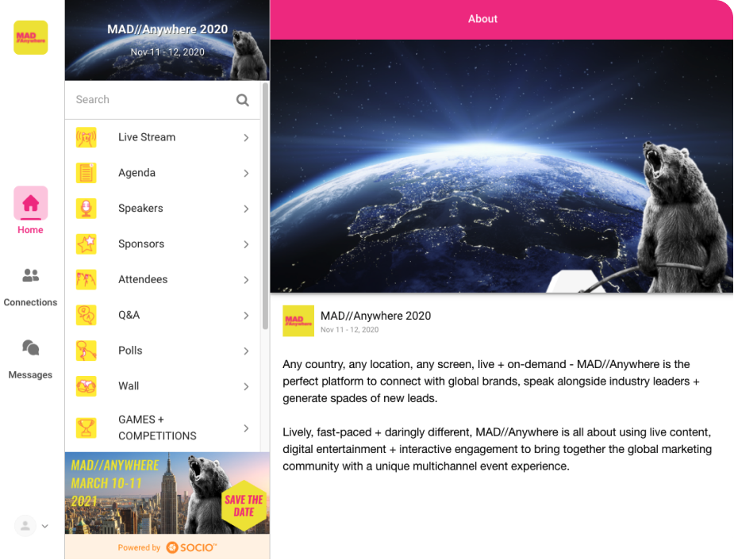734x560 pixels.
Task: Click the user profile avatar icon
Action: click(25, 525)
